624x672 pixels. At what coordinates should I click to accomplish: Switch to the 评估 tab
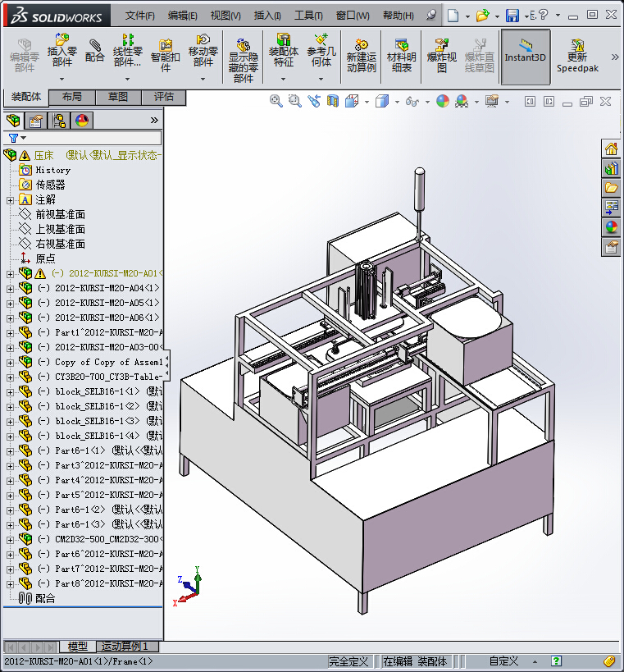pos(164,97)
